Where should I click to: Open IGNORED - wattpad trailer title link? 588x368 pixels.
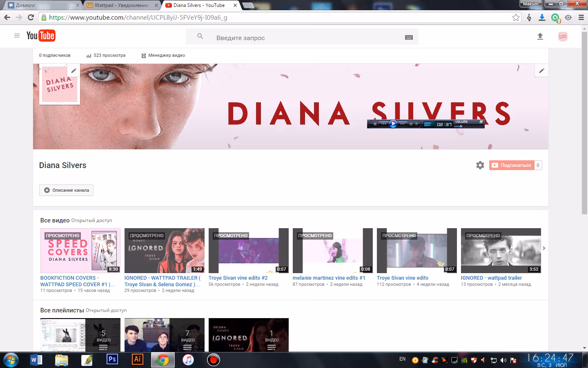pos(491,278)
